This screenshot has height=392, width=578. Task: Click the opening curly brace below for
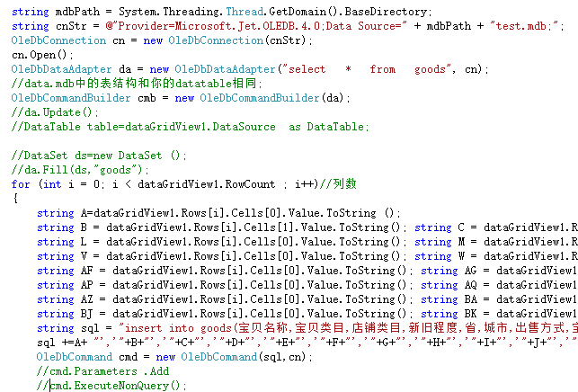[15, 199]
